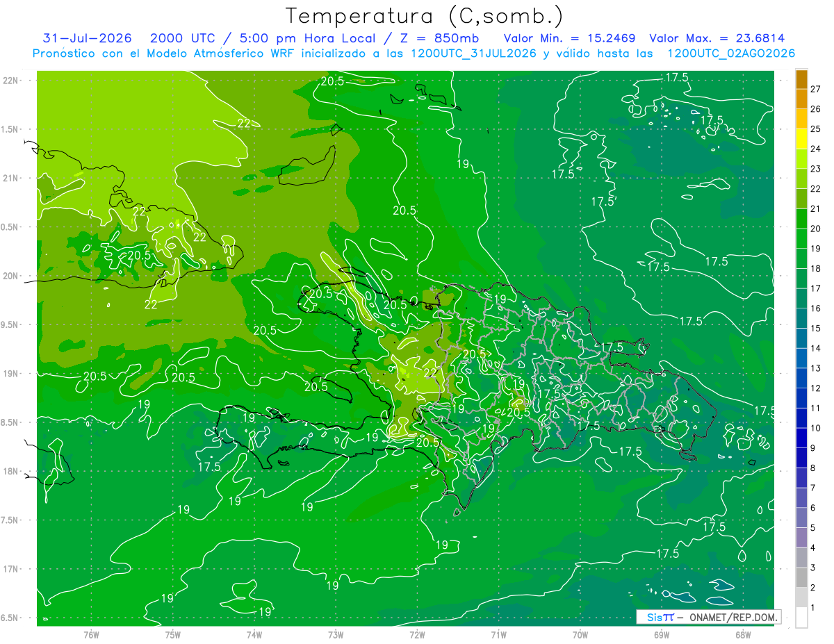Click color scale label "4"
Screen dimensions: 834x644
point(813,548)
